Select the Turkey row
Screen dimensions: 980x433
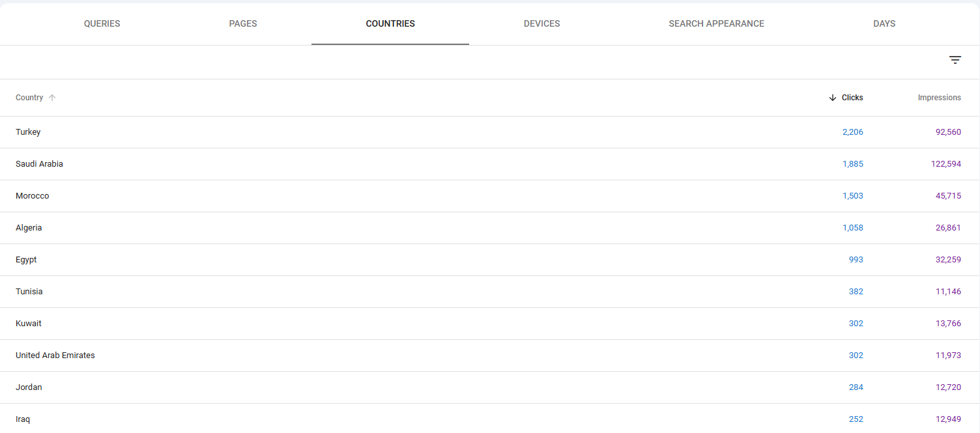tap(490, 132)
